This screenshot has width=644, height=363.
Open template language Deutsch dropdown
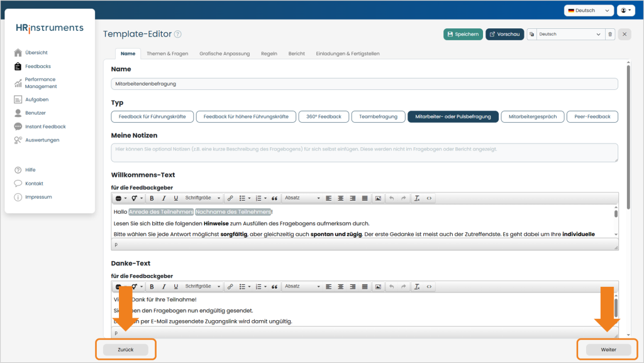click(570, 34)
